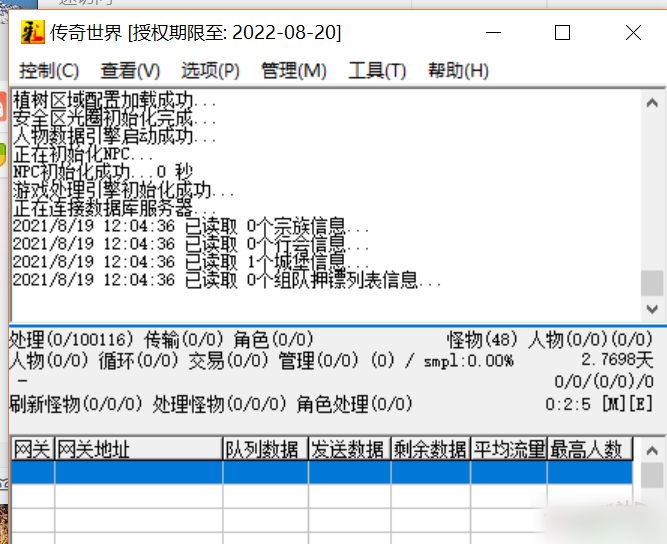
Task: Click log line 植树区域配置加载成功
Action: (114, 101)
